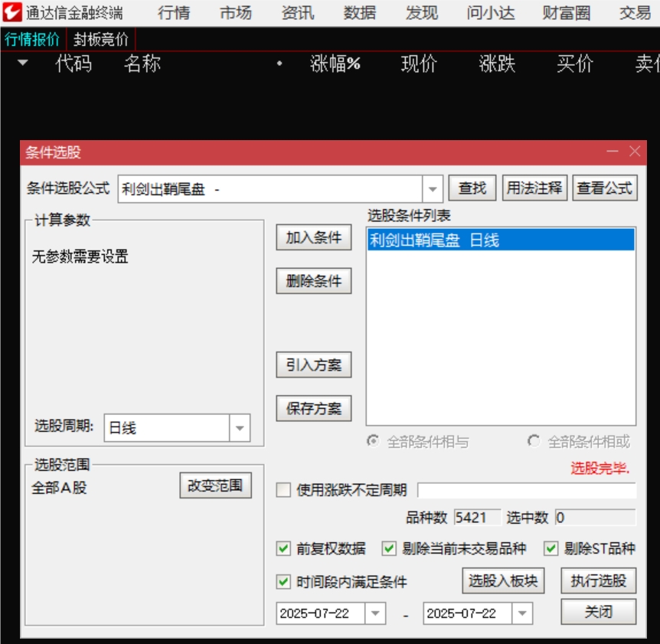Click the 无参数需要设置 text
The width and height of the screenshot is (660, 644).
(80, 256)
